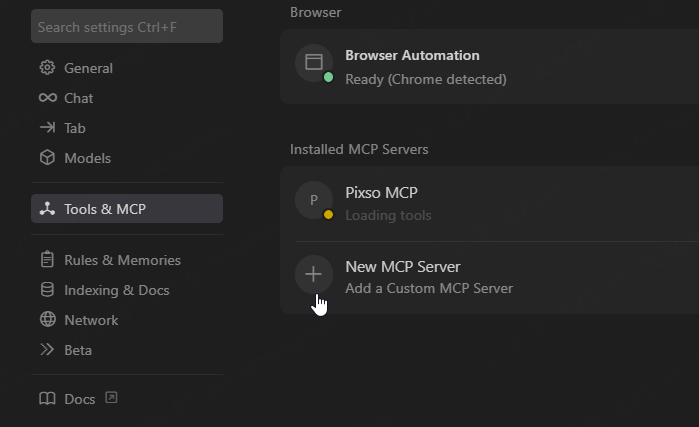Click the Browser Automation window icon
This screenshot has width=699, height=427.
[313, 62]
